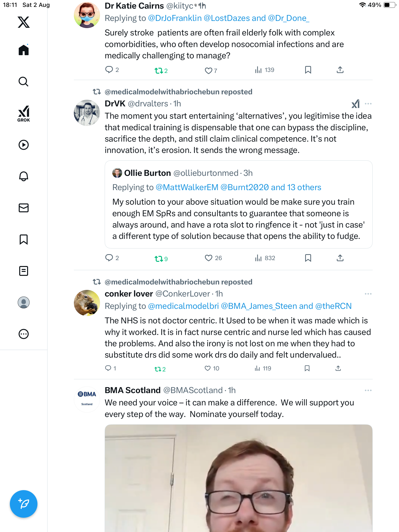The width and height of the screenshot is (399, 532).
Task: Open sidebar More menu circle
Action: [x=24, y=334]
